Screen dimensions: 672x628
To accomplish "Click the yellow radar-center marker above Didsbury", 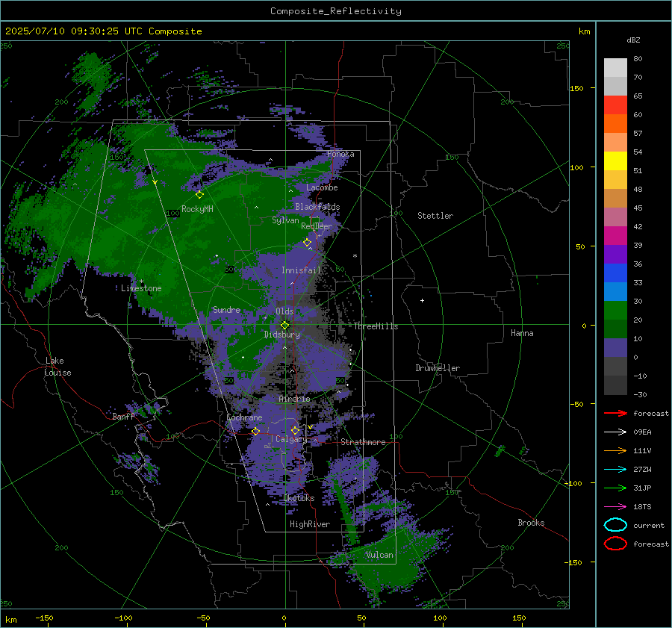I will [x=284, y=326].
